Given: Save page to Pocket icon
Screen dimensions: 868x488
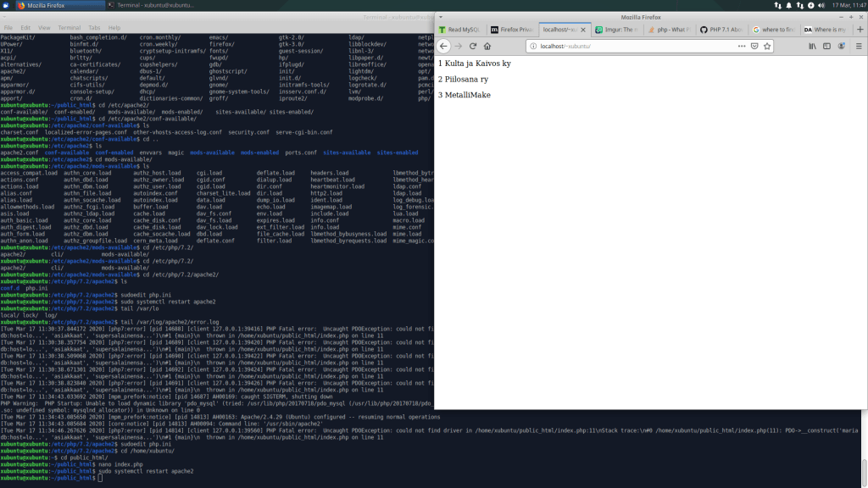Looking at the screenshot, I should coord(754,46).
